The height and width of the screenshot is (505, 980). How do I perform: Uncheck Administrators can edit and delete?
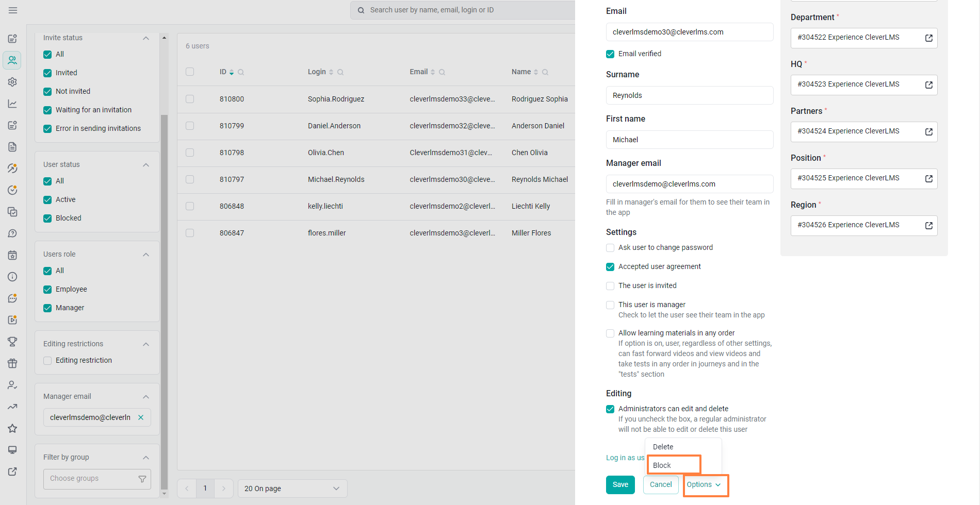tap(610, 409)
